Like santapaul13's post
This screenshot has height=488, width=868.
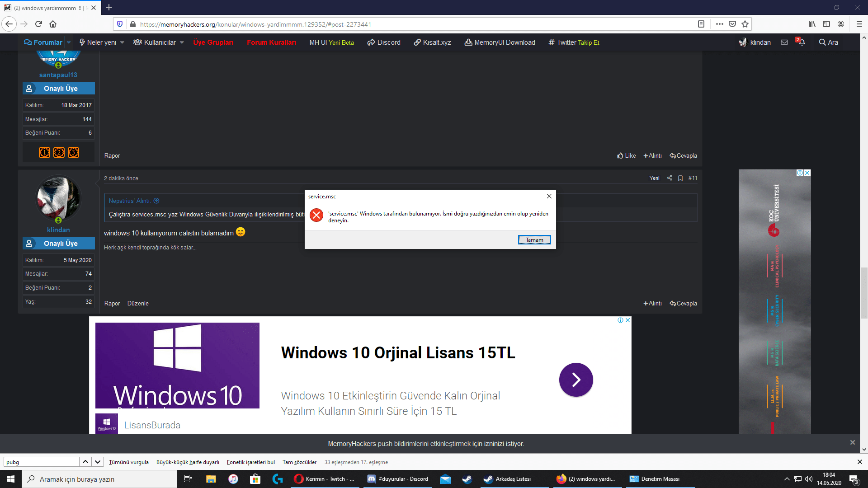click(627, 155)
